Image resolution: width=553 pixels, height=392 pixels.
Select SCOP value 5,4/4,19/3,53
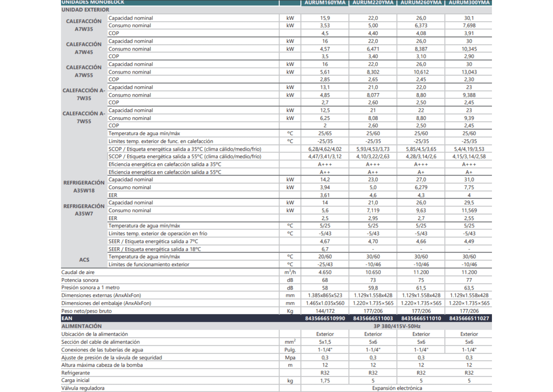(x=469, y=149)
